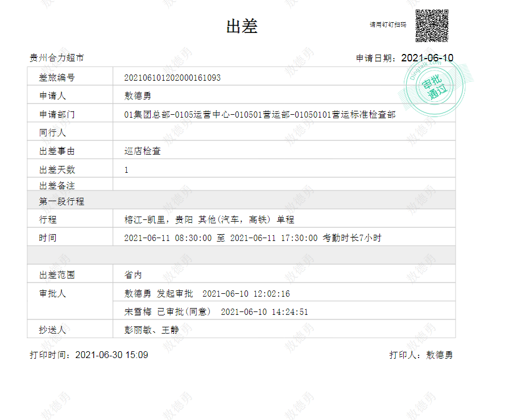Click the 出差天数 value 1
The image size is (513, 420).
click(126, 170)
